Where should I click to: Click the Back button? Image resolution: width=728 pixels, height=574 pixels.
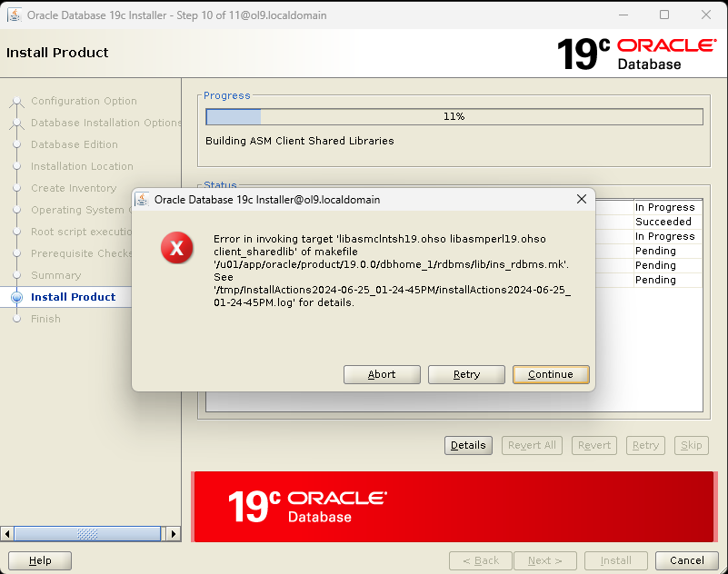point(481,560)
